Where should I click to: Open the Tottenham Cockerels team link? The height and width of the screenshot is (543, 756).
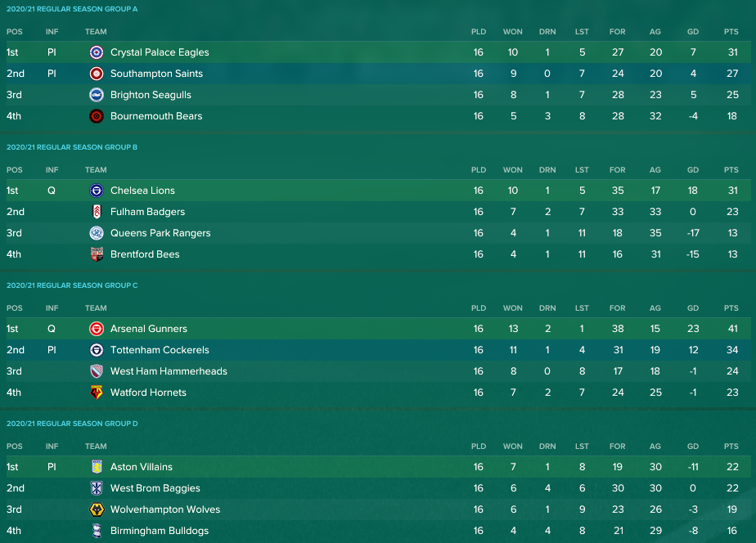pyautogui.click(x=160, y=350)
